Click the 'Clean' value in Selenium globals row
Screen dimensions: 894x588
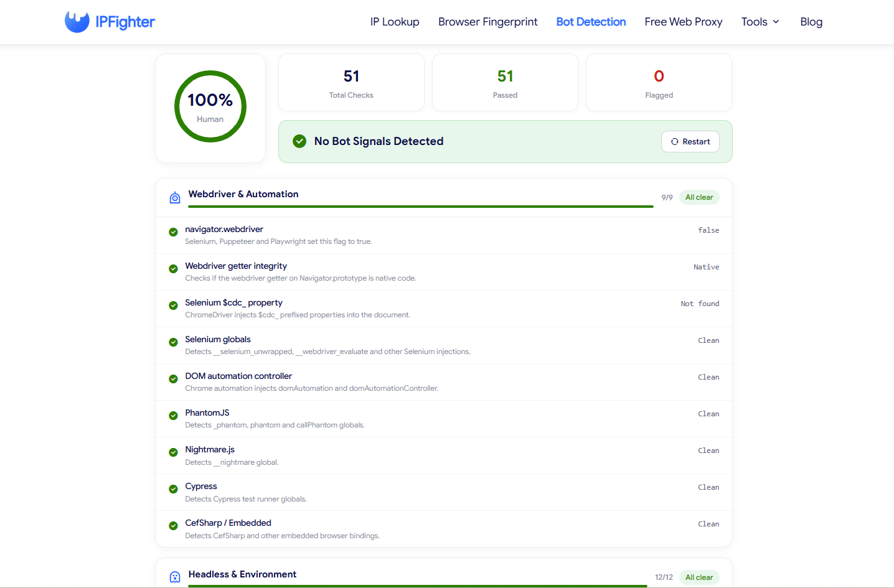(708, 340)
